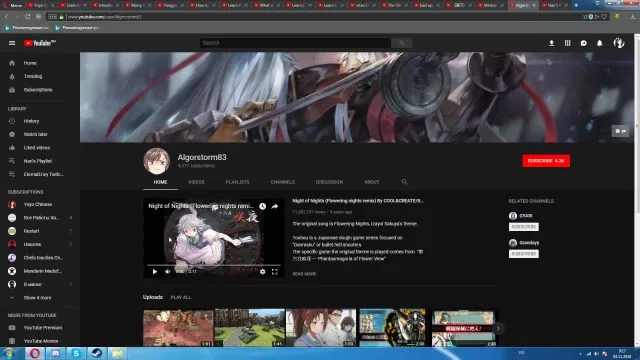Screen dimensions: 640x360
Task: Go back in the browser
Action: tap(7, 17)
